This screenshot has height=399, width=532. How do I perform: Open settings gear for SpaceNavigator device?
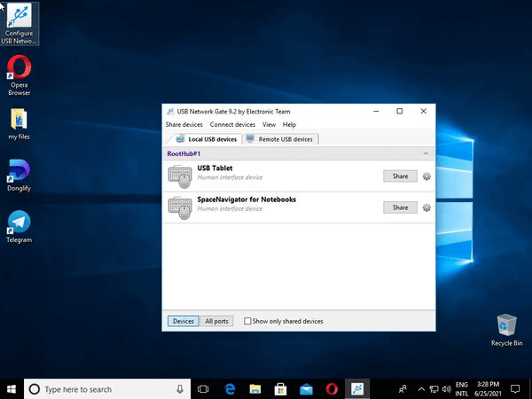tap(426, 207)
